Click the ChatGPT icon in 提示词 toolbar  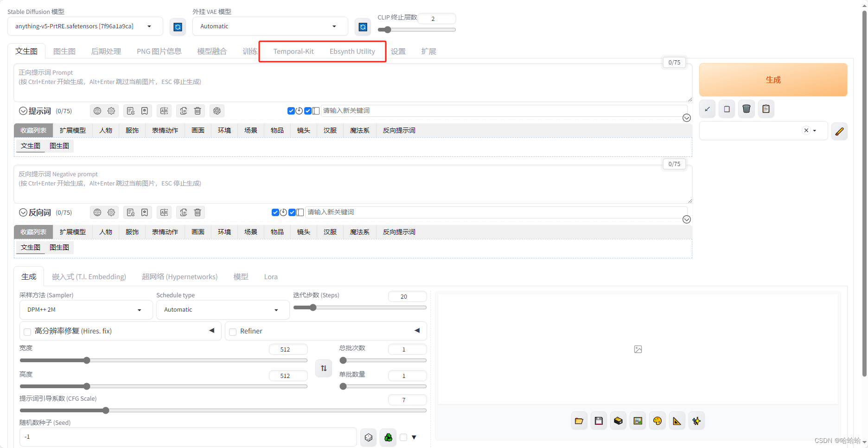217,111
